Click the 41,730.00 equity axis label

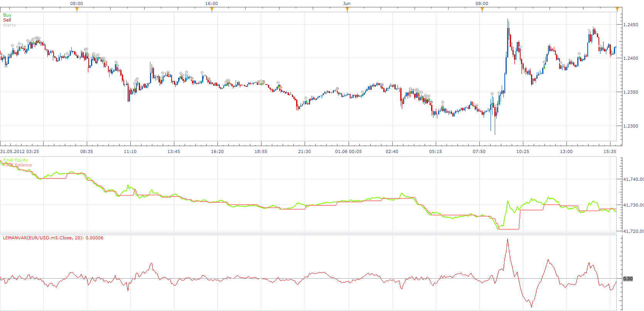coord(633,205)
